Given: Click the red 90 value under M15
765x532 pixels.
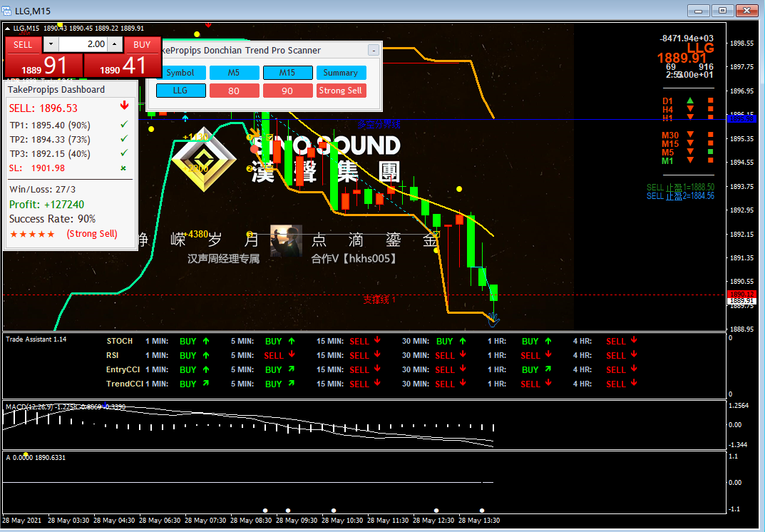Looking at the screenshot, I should click(288, 91).
